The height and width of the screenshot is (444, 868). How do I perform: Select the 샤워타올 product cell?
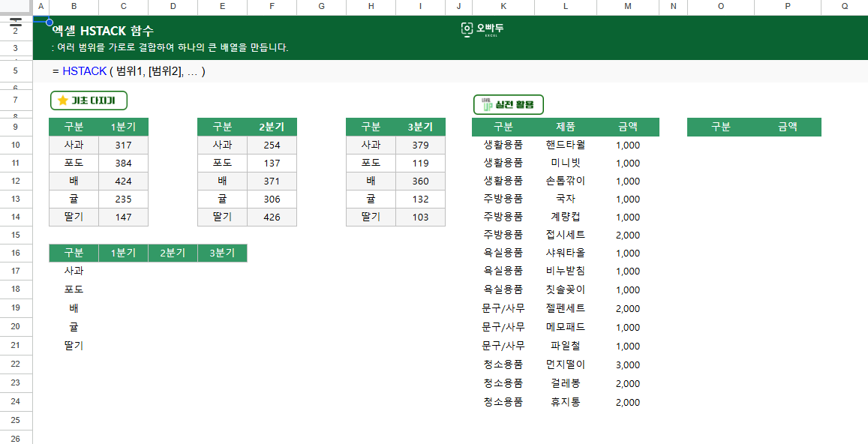[x=565, y=253]
